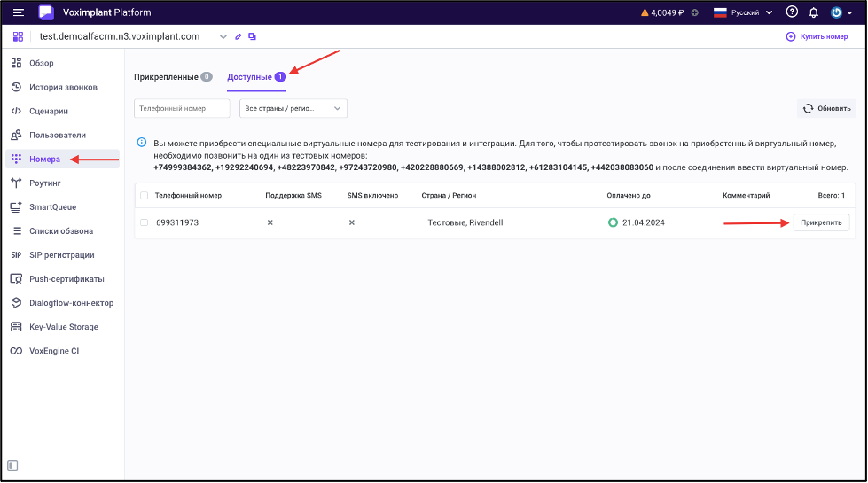Click the Телефонный номер column header

click(188, 195)
